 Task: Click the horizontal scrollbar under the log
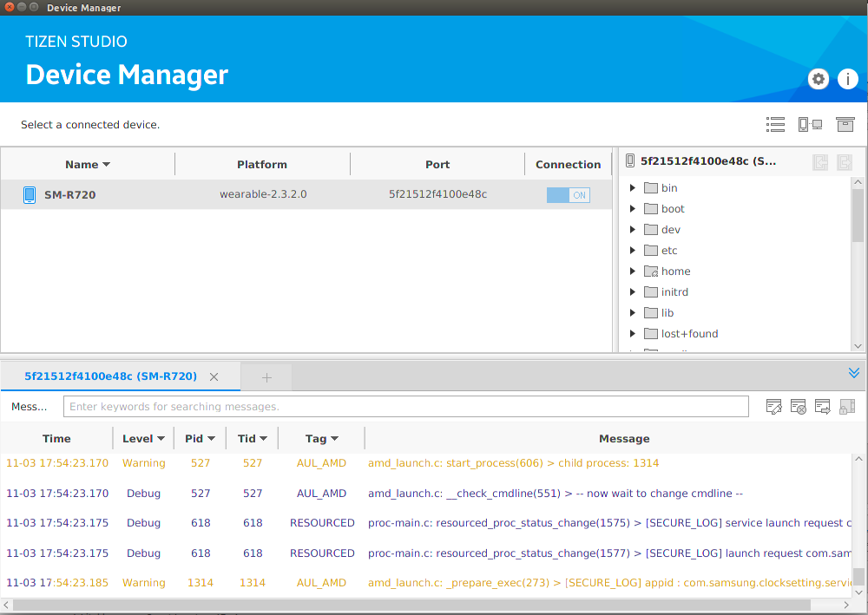click(x=412, y=605)
